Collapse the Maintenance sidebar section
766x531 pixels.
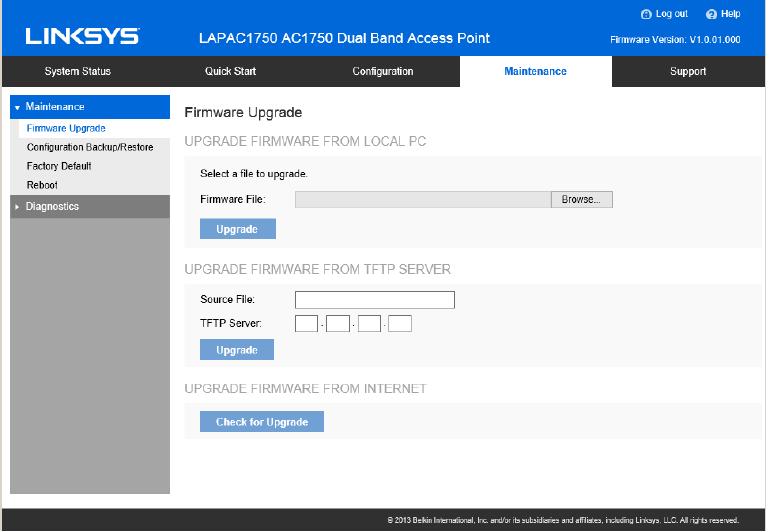point(90,106)
